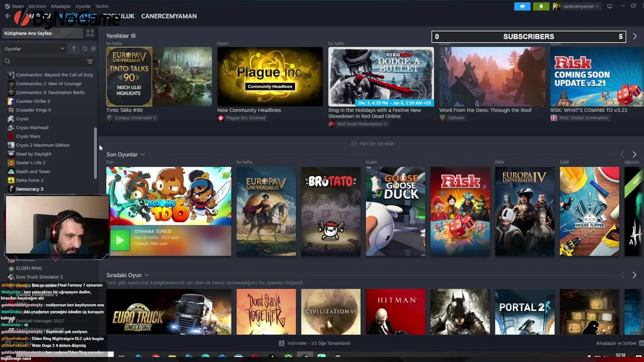Viewport: 644px width, 362px height.
Task: Show previous Sıradaki Oyun items with left arrow
Action: tap(622, 275)
